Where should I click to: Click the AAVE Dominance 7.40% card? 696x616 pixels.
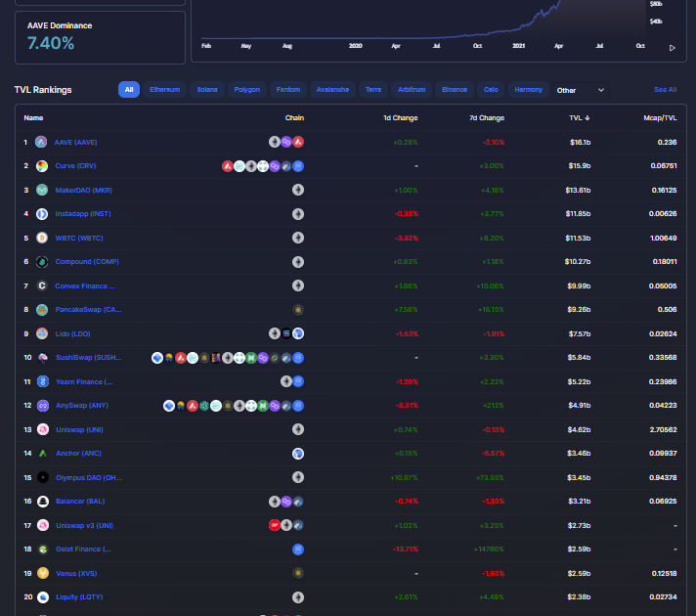coord(100,37)
